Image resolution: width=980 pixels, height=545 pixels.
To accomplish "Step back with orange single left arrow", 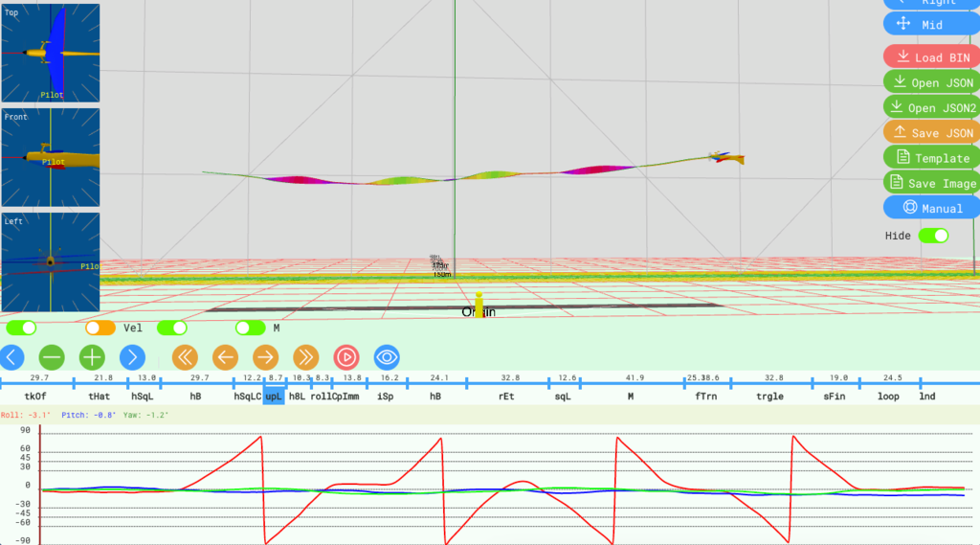I will pyautogui.click(x=225, y=357).
